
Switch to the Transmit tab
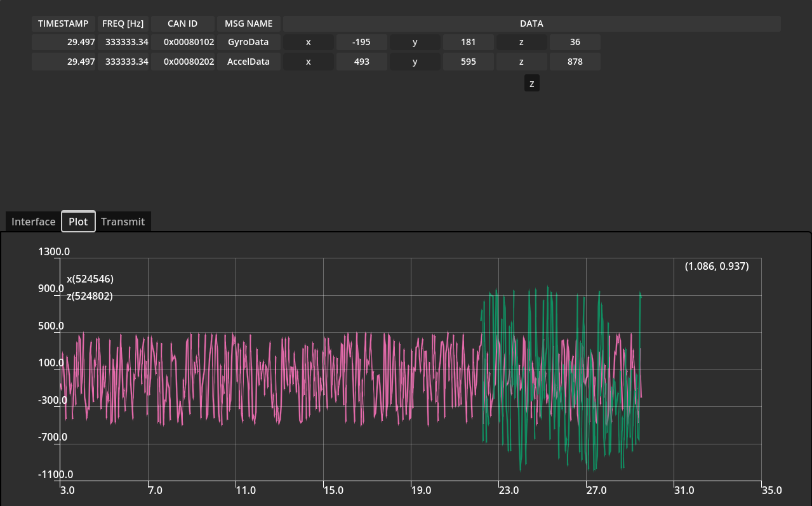(x=123, y=222)
